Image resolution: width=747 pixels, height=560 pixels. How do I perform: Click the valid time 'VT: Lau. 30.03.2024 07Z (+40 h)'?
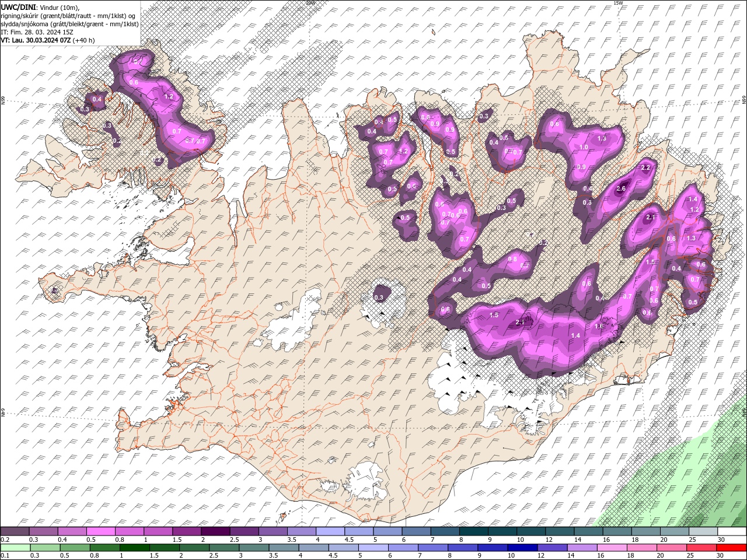48,40
